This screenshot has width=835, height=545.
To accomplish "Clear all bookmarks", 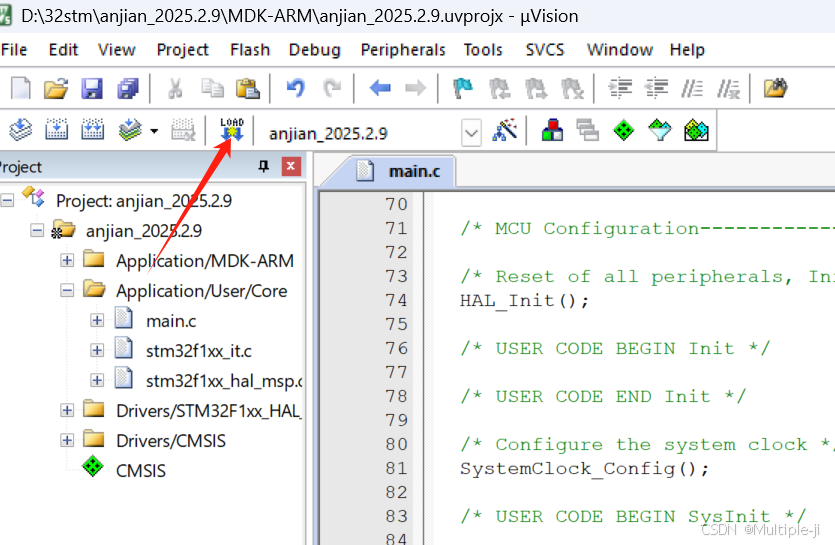I will [x=572, y=88].
